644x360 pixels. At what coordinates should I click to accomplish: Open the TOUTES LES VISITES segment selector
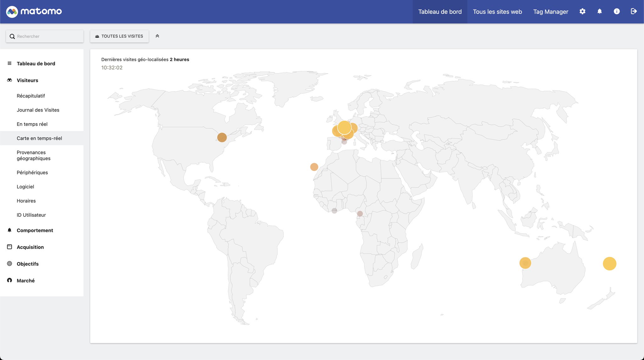tap(119, 36)
